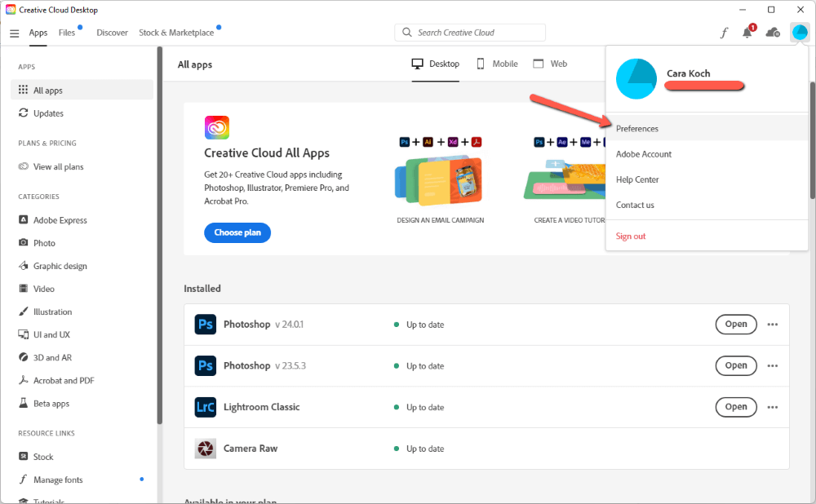The image size is (816, 504).
Task: Click the search magnifier icon
Action: (x=407, y=33)
